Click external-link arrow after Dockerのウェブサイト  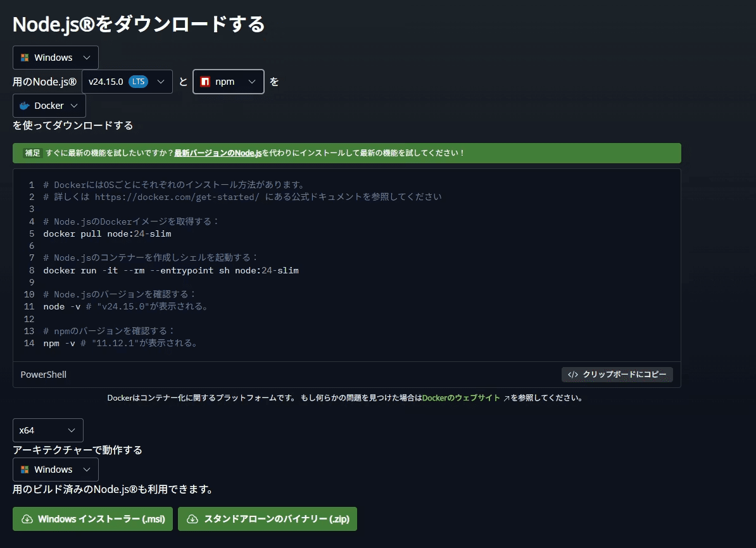point(507,398)
